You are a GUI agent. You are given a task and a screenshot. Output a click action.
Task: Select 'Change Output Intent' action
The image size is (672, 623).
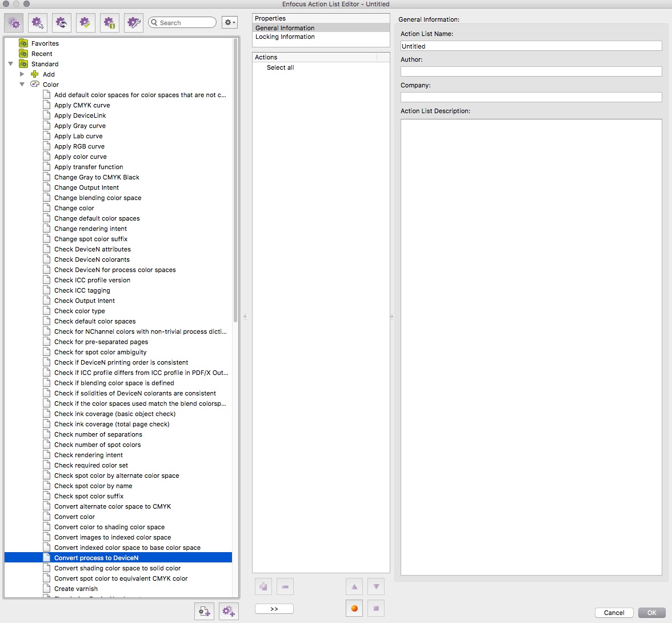click(87, 187)
